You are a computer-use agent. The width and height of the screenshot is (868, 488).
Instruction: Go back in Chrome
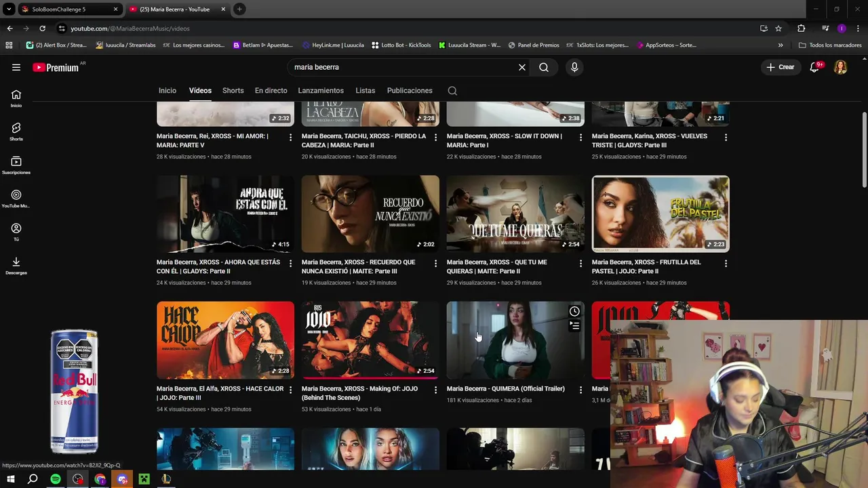point(9,28)
